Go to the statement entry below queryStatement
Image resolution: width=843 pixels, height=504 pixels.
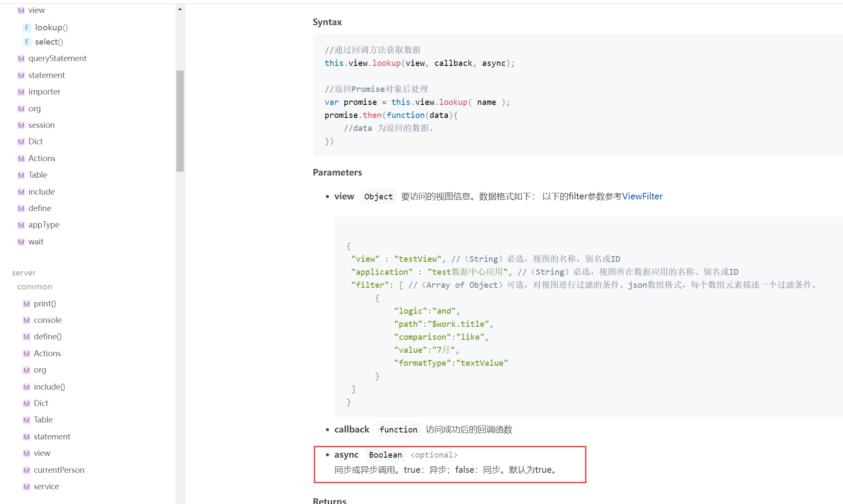pos(46,75)
